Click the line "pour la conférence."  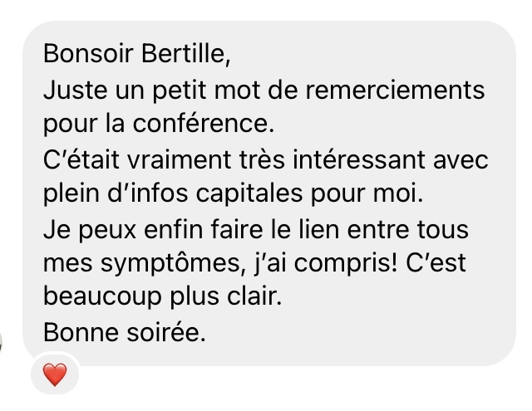coord(158,124)
